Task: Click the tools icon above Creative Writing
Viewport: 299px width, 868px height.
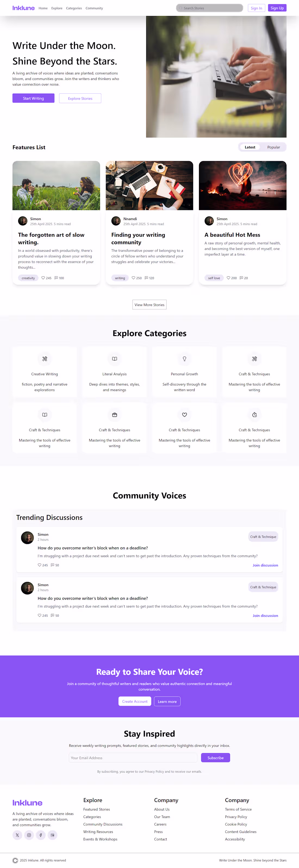Action: (45, 358)
